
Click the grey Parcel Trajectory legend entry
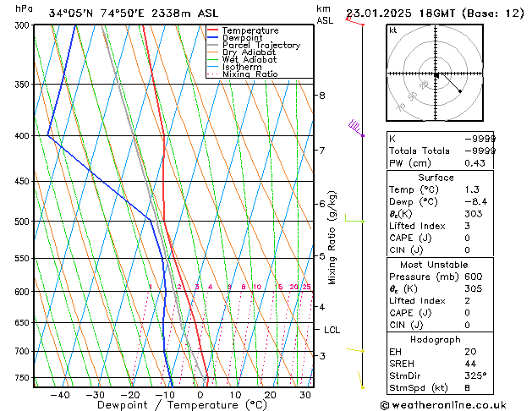[x=254, y=45]
